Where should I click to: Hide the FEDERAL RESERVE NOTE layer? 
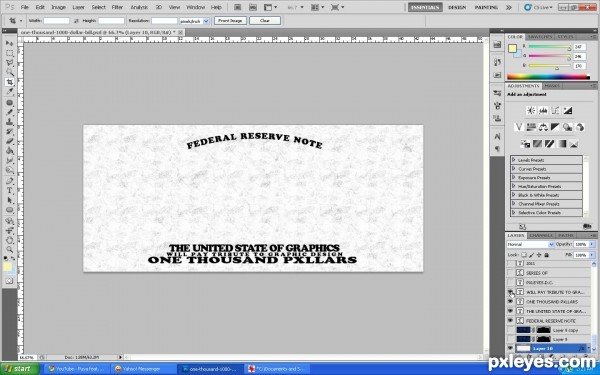510,321
